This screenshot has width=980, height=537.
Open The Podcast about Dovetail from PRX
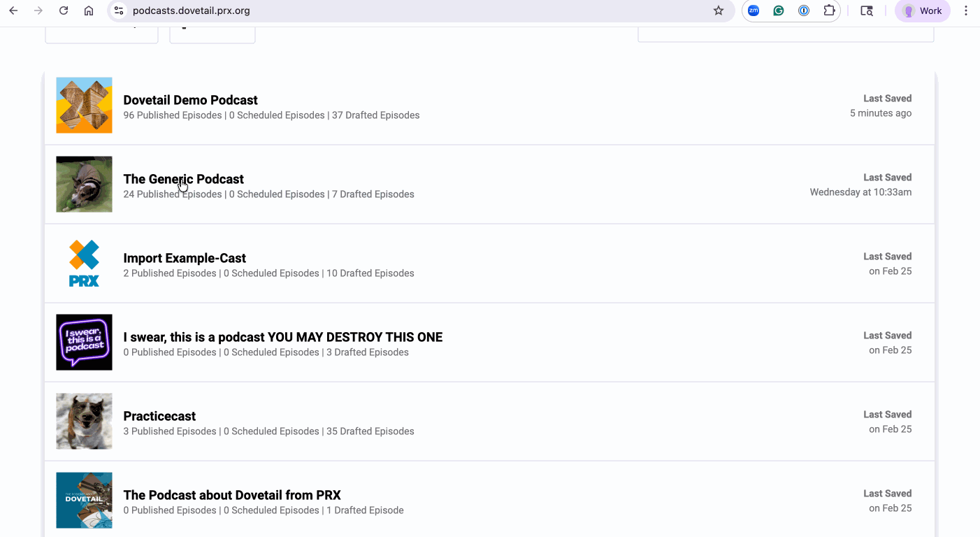tap(232, 495)
